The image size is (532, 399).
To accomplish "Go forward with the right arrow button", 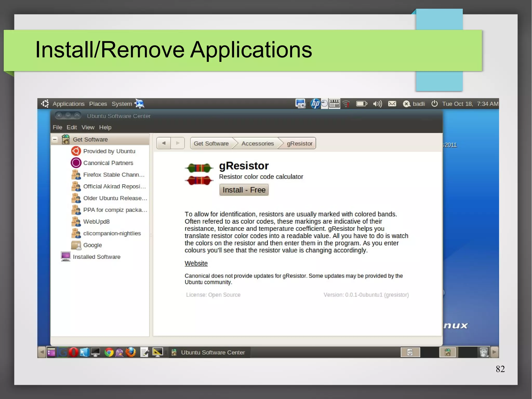I will 178,143.
